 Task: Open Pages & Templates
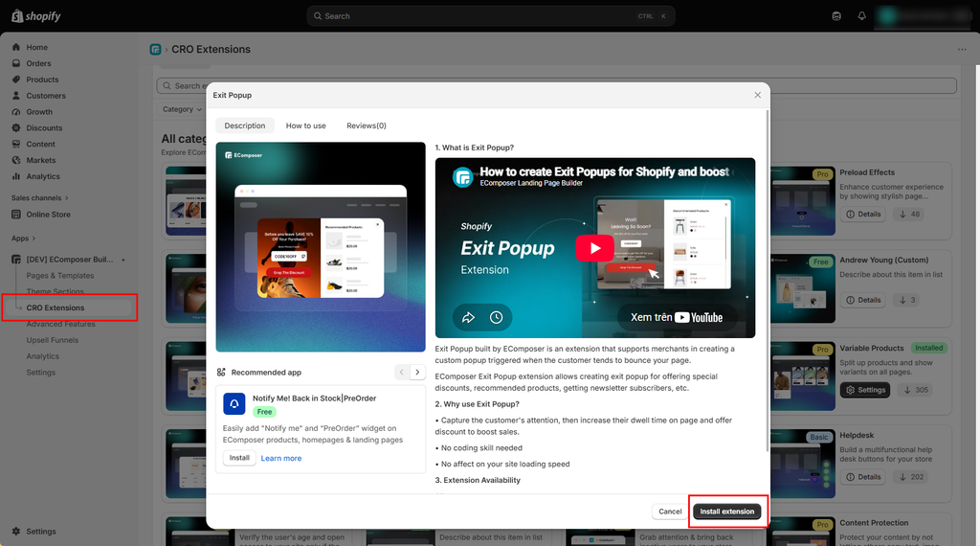[60, 275]
